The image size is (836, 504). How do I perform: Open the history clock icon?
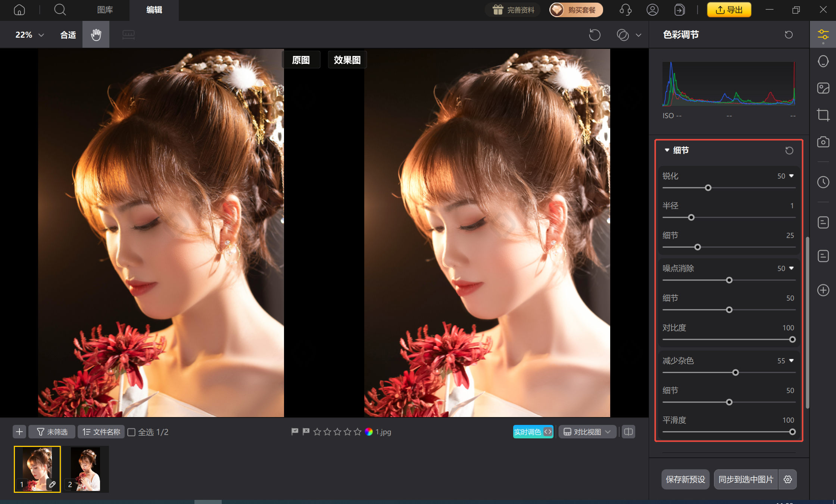tap(823, 182)
